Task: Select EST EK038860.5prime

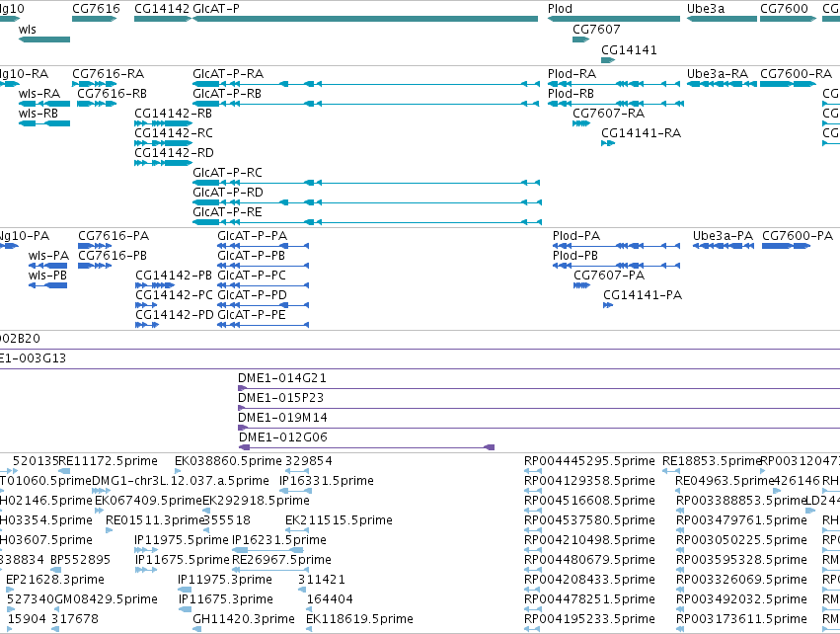Action: tap(178, 471)
